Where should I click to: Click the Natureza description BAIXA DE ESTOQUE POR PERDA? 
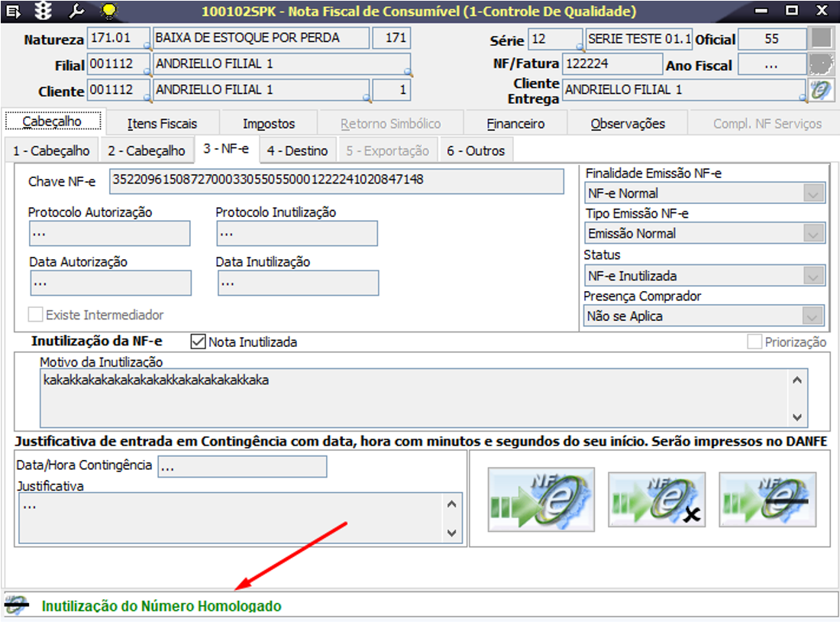tap(261, 37)
